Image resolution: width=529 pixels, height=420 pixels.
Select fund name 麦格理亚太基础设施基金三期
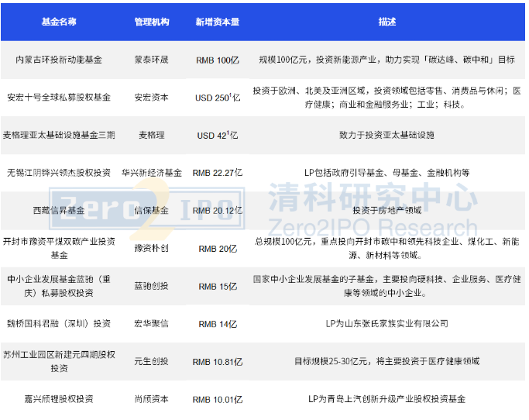pos(59,135)
